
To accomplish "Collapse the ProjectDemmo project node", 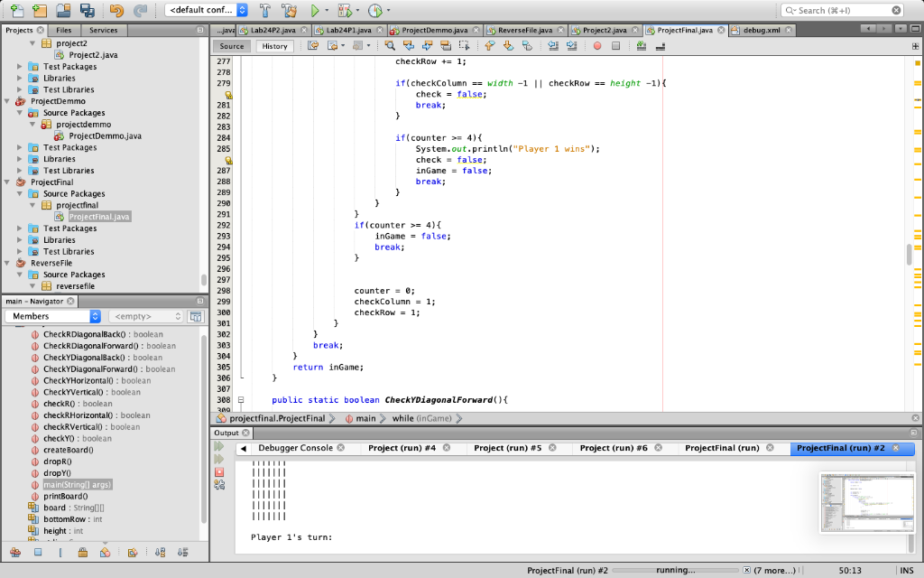I will pos(9,101).
